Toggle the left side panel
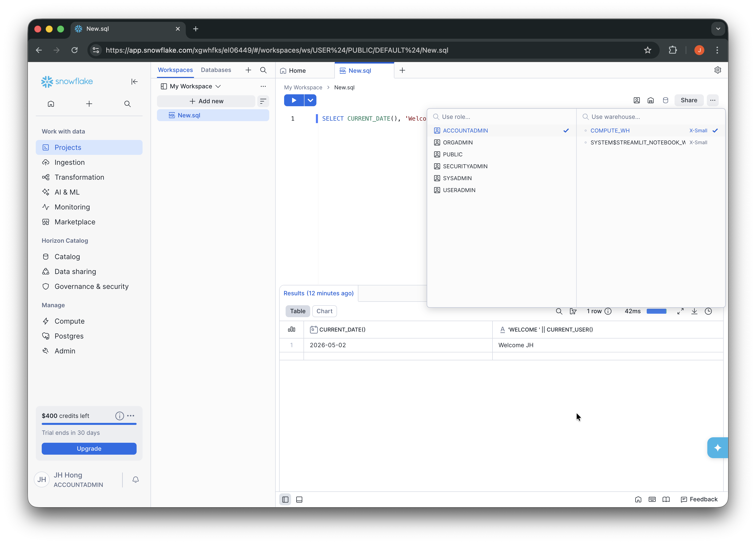Image resolution: width=756 pixels, height=544 pixels. point(285,499)
